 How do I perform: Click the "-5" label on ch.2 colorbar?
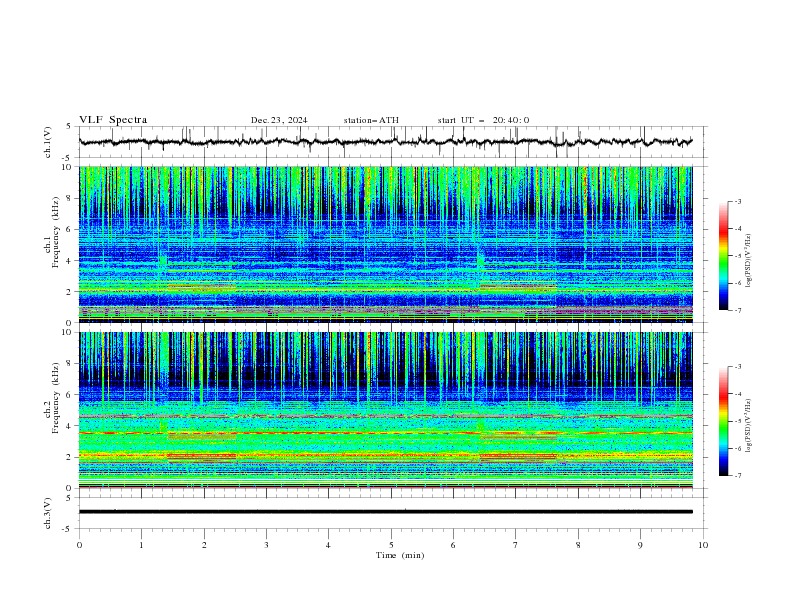click(738, 421)
